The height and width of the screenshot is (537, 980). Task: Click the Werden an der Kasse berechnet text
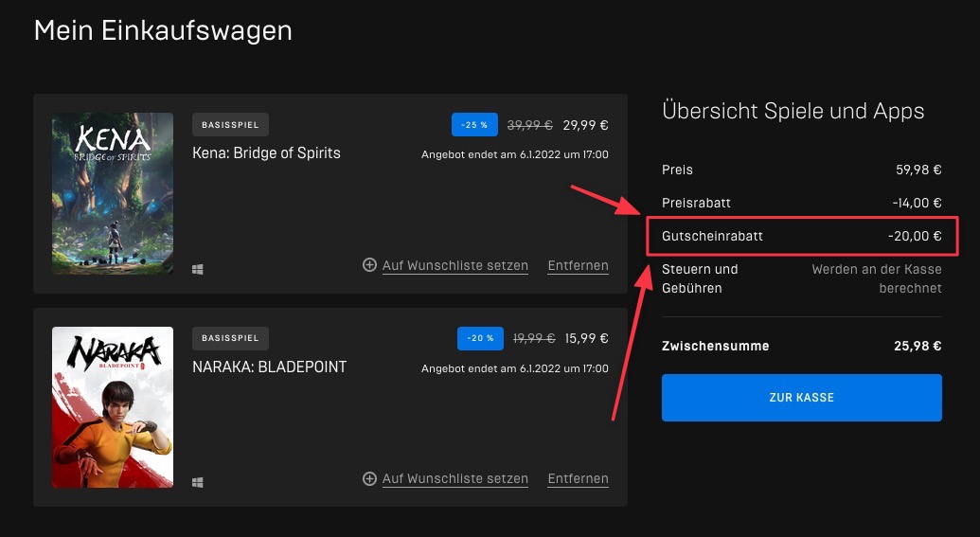coord(877,278)
